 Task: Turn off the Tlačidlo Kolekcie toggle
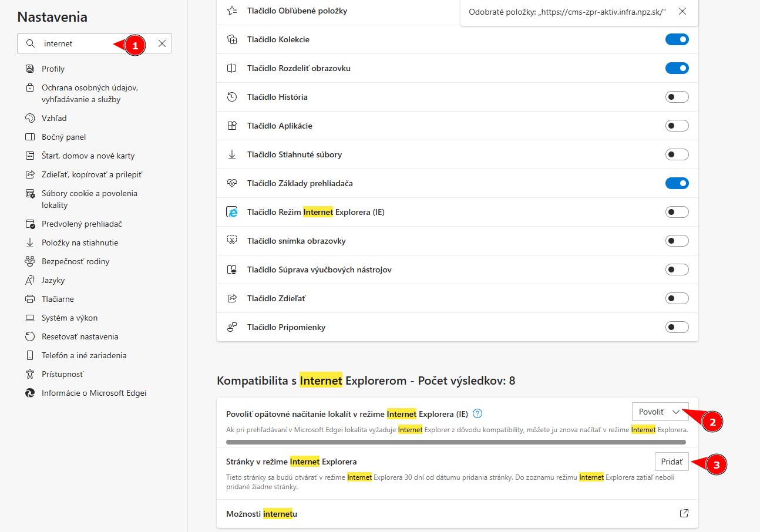[677, 39]
